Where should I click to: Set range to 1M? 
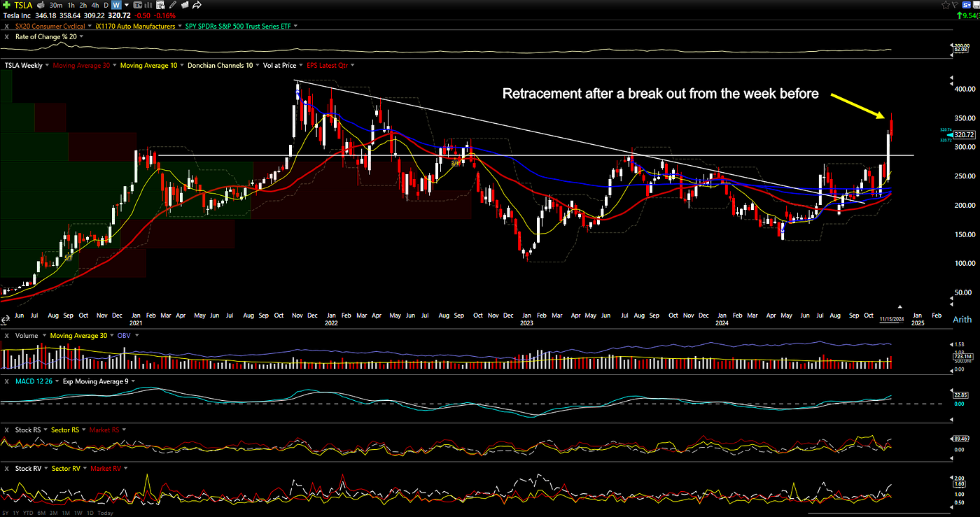click(66, 513)
